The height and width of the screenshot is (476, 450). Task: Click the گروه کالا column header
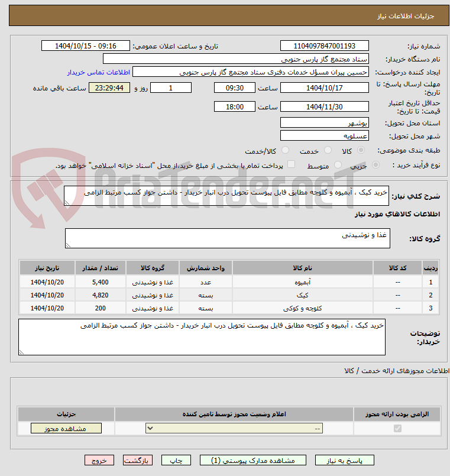[x=153, y=268]
